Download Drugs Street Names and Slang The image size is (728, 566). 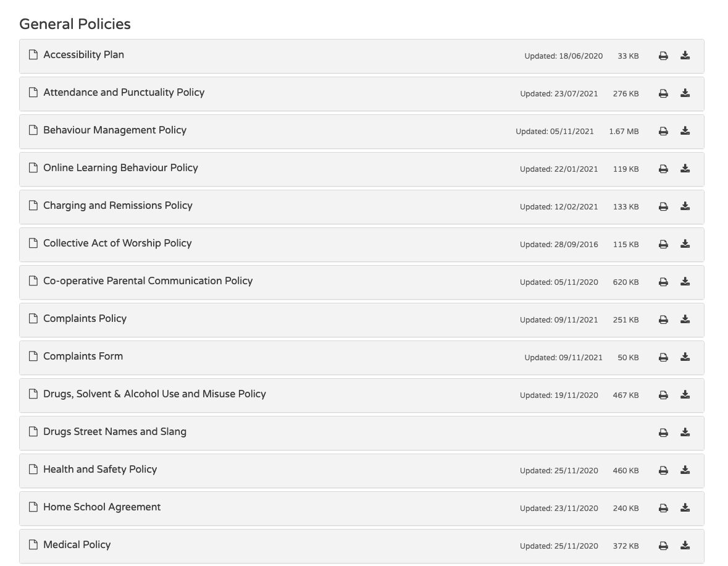[685, 433]
